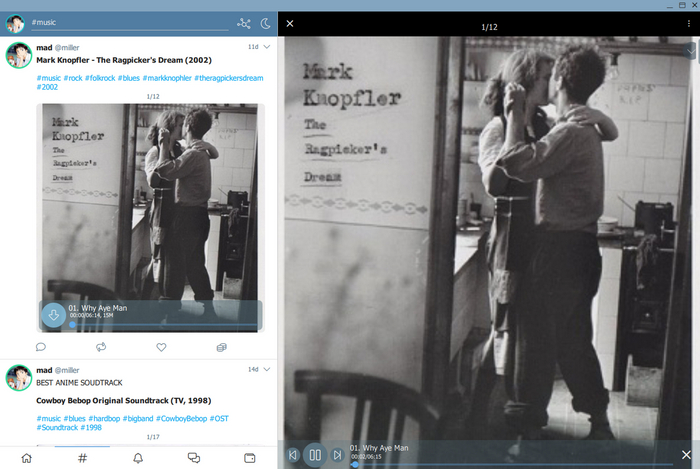Click the 11d timestamp
Image resolution: width=700 pixels, height=469 pixels.
[253, 47]
